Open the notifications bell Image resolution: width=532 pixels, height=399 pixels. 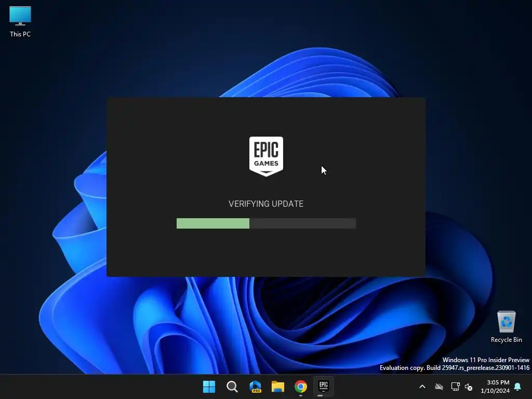pos(518,387)
